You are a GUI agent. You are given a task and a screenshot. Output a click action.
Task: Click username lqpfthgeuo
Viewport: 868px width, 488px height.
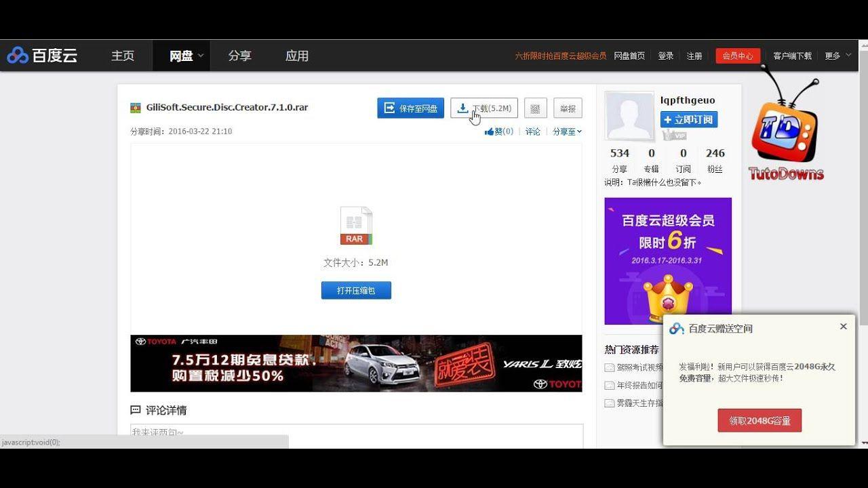[688, 100]
